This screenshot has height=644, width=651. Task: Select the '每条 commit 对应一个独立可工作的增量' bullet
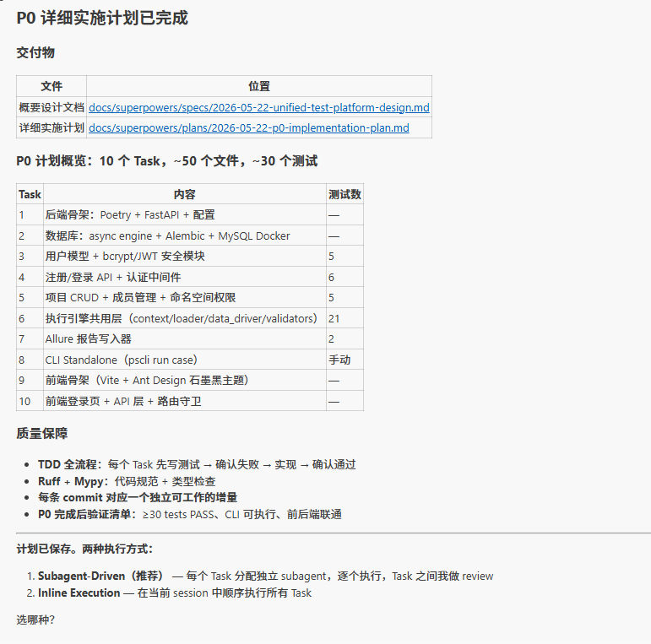pos(138,497)
